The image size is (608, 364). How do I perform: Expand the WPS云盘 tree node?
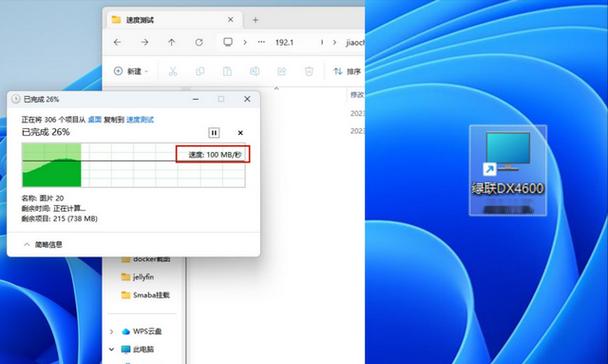click(x=112, y=331)
